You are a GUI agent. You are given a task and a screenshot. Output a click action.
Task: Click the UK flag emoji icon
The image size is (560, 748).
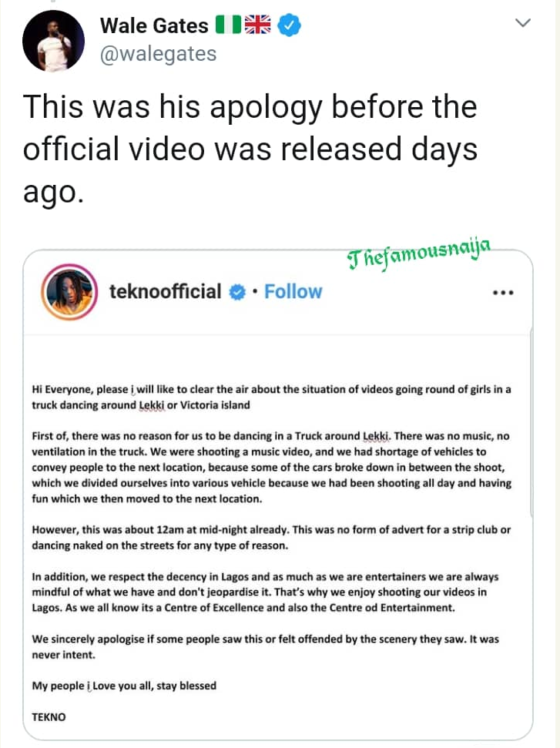[x=258, y=26]
